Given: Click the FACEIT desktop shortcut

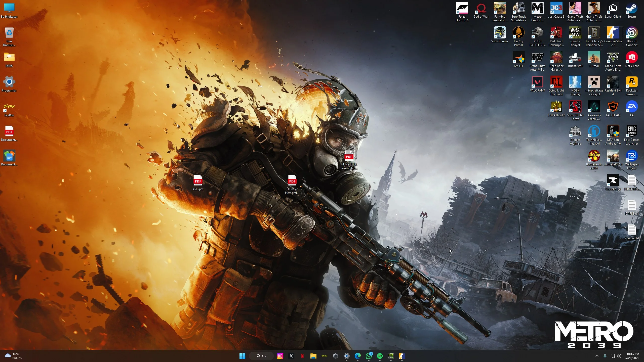Looking at the screenshot, I should tap(518, 59).
